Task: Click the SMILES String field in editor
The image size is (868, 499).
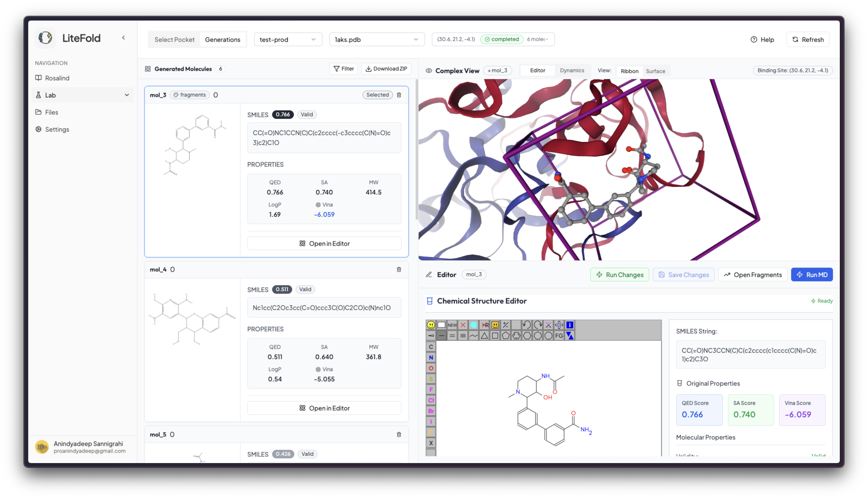Action: click(x=751, y=354)
